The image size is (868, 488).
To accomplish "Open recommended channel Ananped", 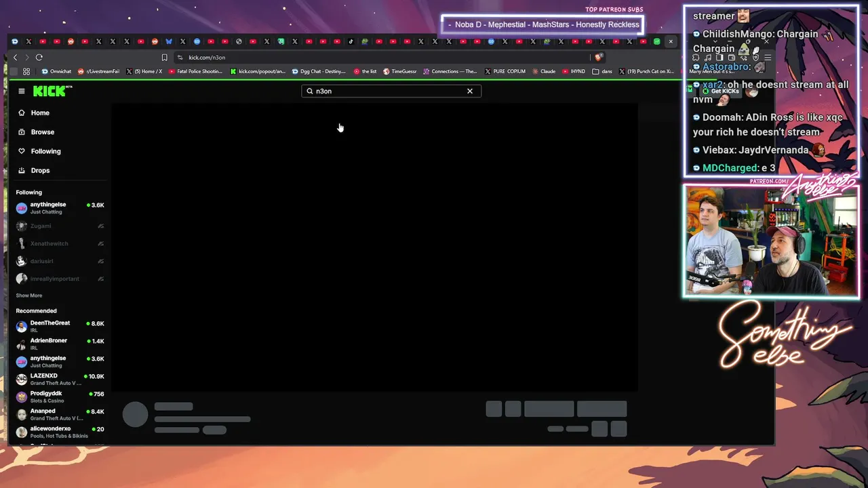I will pos(60,414).
